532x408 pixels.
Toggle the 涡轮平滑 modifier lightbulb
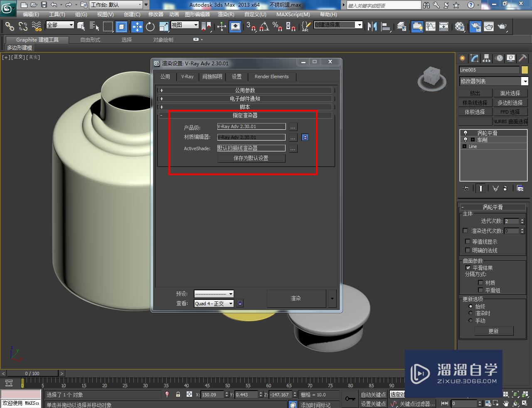(x=465, y=133)
